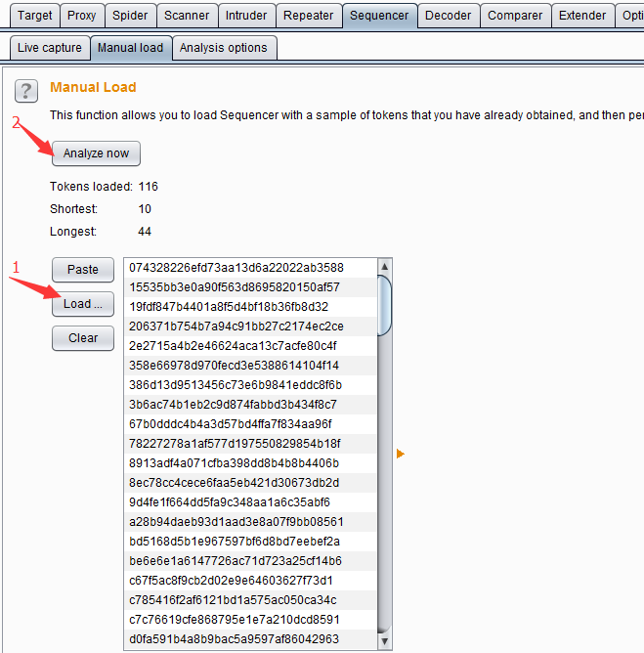Select the Decoder tab
This screenshot has height=653, width=644.
[448, 16]
